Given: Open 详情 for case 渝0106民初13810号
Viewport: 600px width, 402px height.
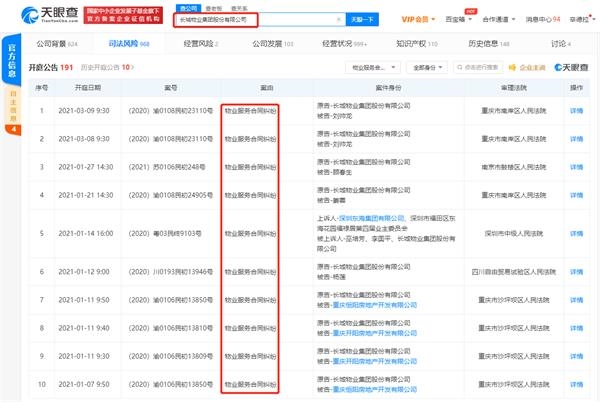Looking at the screenshot, I should tap(576, 328).
